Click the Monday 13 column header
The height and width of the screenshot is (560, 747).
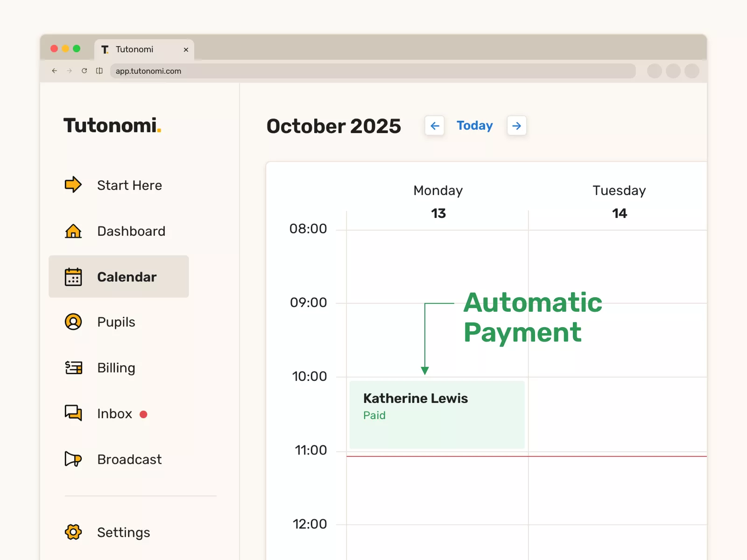[x=438, y=202]
